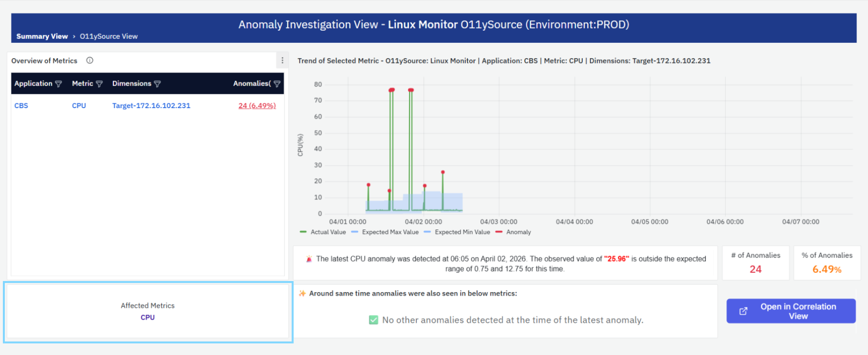Screen dimensions: 868x355
Task: Open the Metric column filter icon
Action: [99, 84]
